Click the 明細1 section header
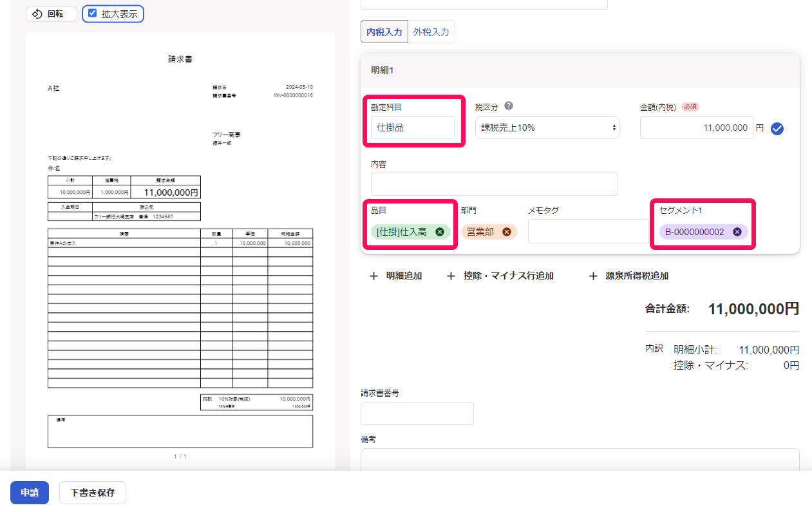The width and height of the screenshot is (812, 512). 580,70
